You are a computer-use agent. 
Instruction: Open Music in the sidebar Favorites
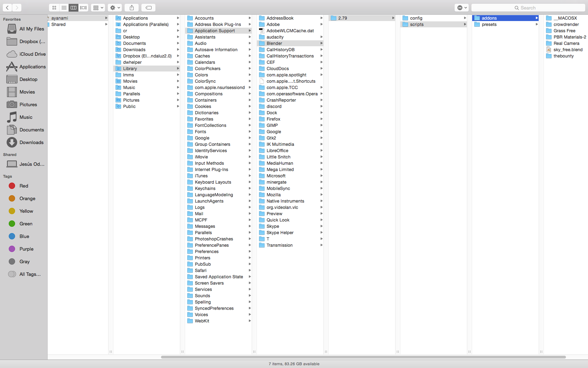24,117
